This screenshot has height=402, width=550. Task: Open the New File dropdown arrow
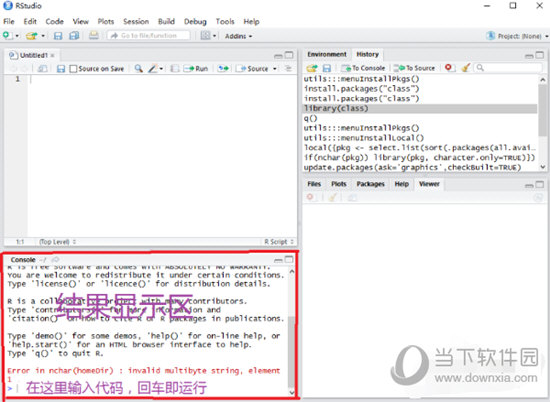tap(17, 36)
